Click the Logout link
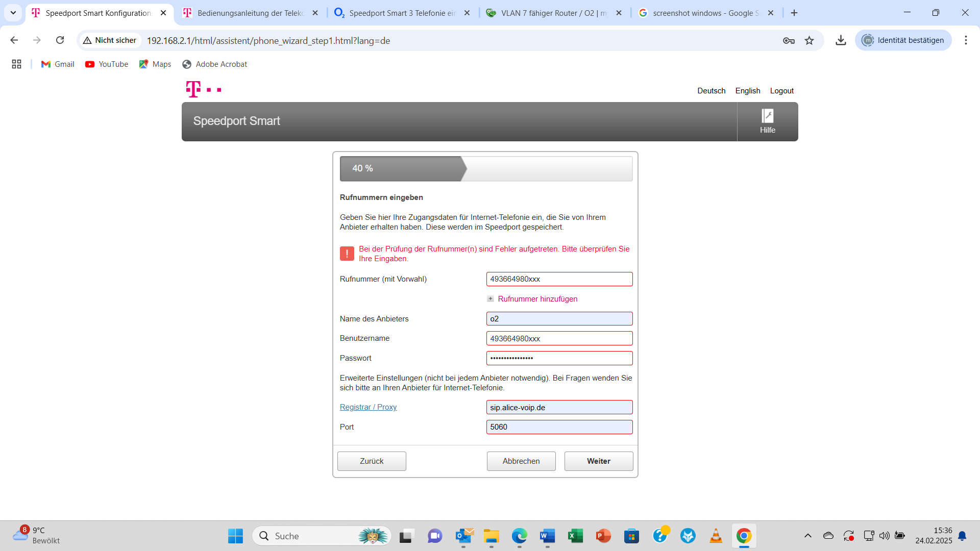This screenshot has height=551, width=980. coord(781,91)
